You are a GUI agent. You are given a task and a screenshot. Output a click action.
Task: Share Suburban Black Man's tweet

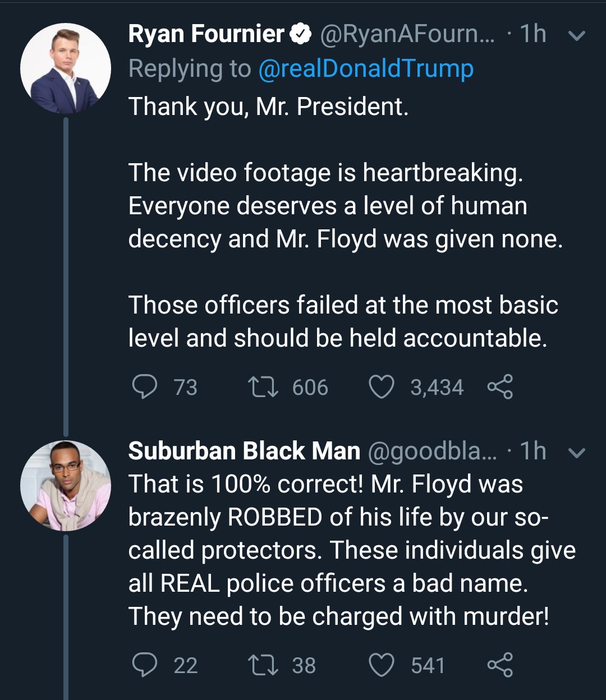coord(499,665)
